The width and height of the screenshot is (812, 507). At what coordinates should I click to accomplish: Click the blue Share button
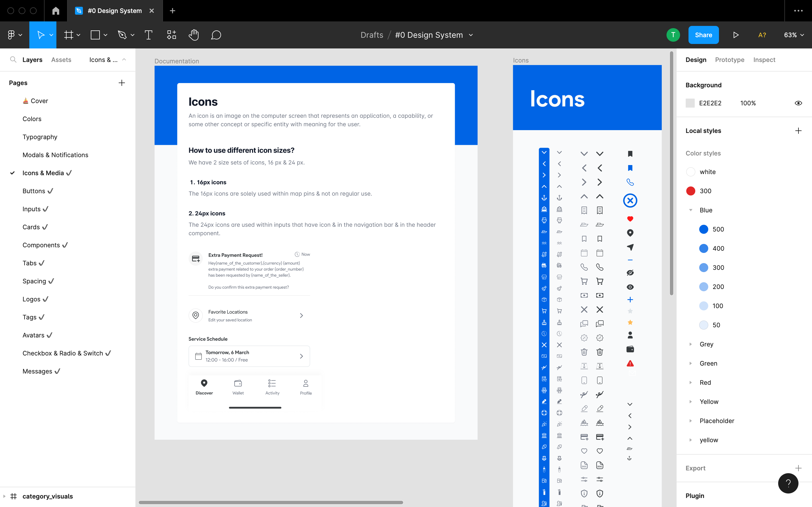703,35
